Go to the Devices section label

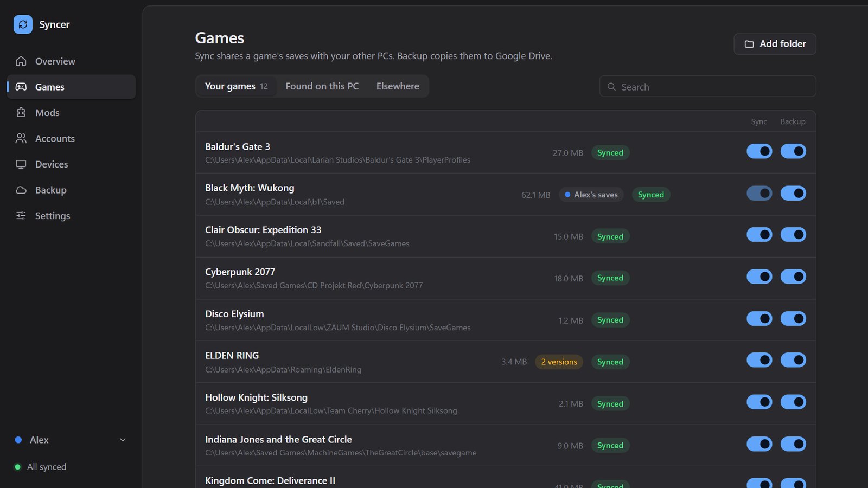[x=52, y=164]
